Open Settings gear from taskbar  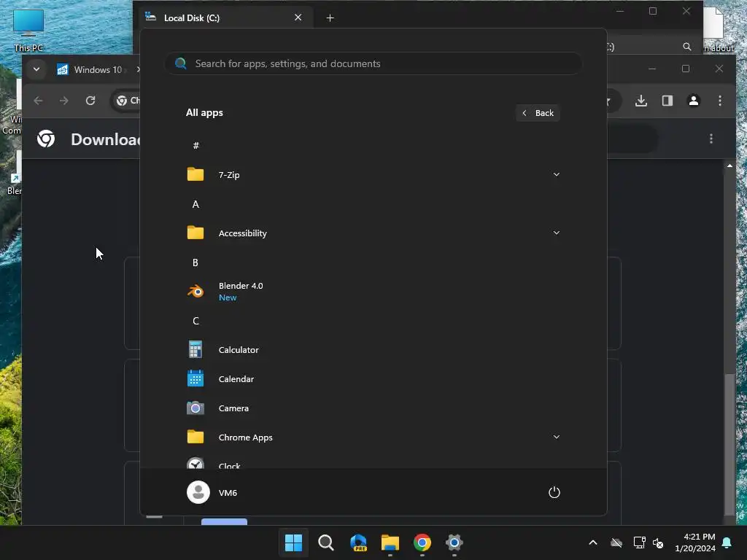(x=454, y=542)
